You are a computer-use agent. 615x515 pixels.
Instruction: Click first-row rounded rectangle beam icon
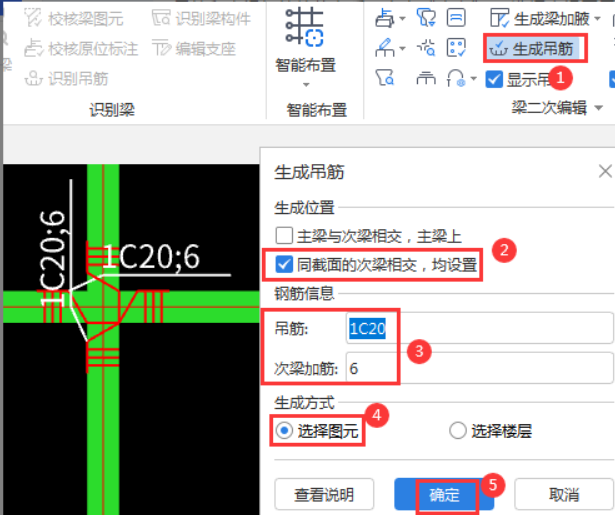coord(456,18)
